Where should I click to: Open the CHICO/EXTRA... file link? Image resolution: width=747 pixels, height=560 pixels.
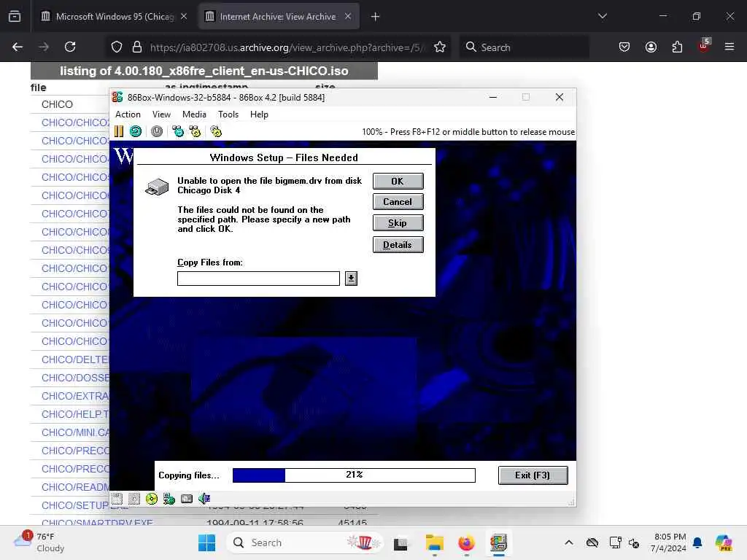75,396
